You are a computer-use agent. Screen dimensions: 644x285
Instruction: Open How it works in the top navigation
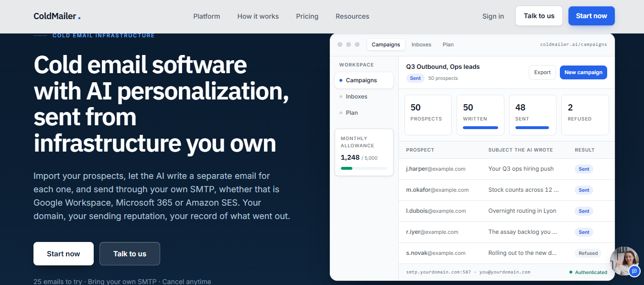tap(258, 16)
